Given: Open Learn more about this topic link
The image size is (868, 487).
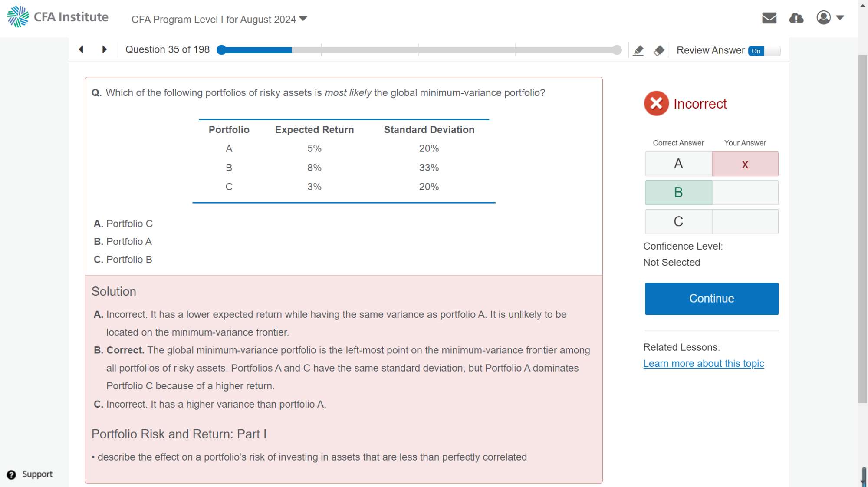Looking at the screenshot, I should coord(704,364).
